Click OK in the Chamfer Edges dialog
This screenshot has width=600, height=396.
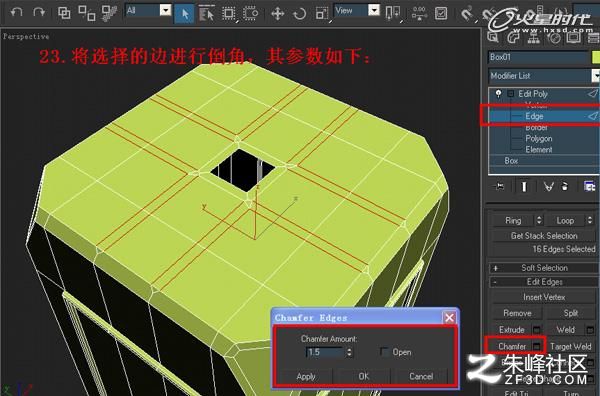coord(363,376)
